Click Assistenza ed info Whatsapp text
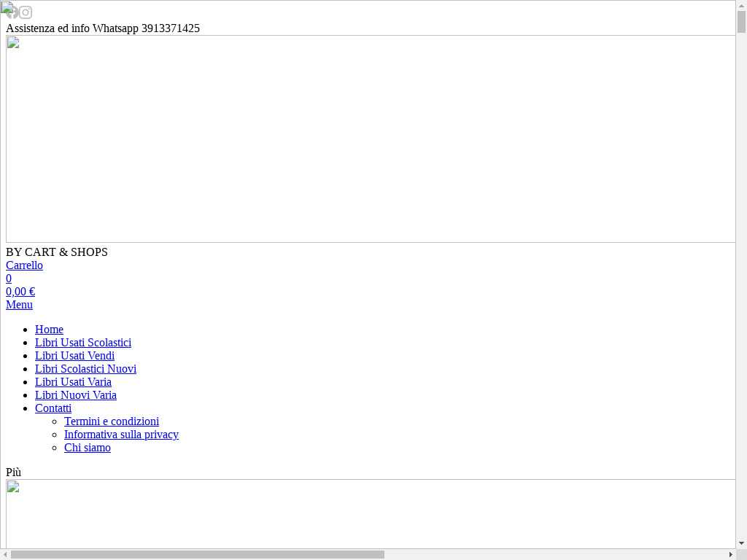The height and width of the screenshot is (560, 747). tap(102, 28)
